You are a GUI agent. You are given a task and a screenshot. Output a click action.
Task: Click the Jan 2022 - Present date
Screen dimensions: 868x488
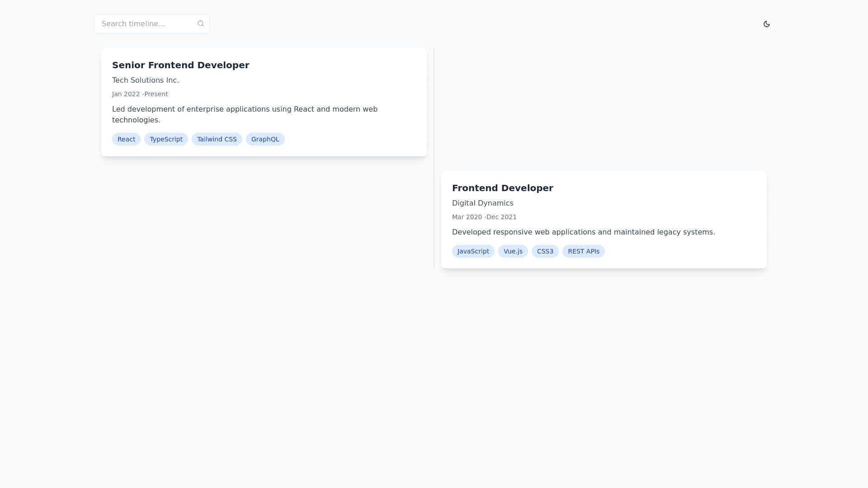pyautogui.click(x=140, y=94)
